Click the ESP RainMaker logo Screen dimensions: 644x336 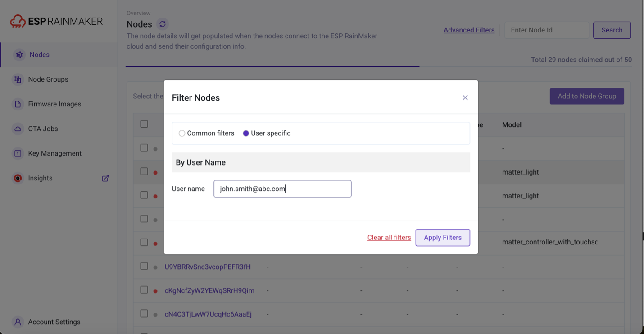(56, 21)
